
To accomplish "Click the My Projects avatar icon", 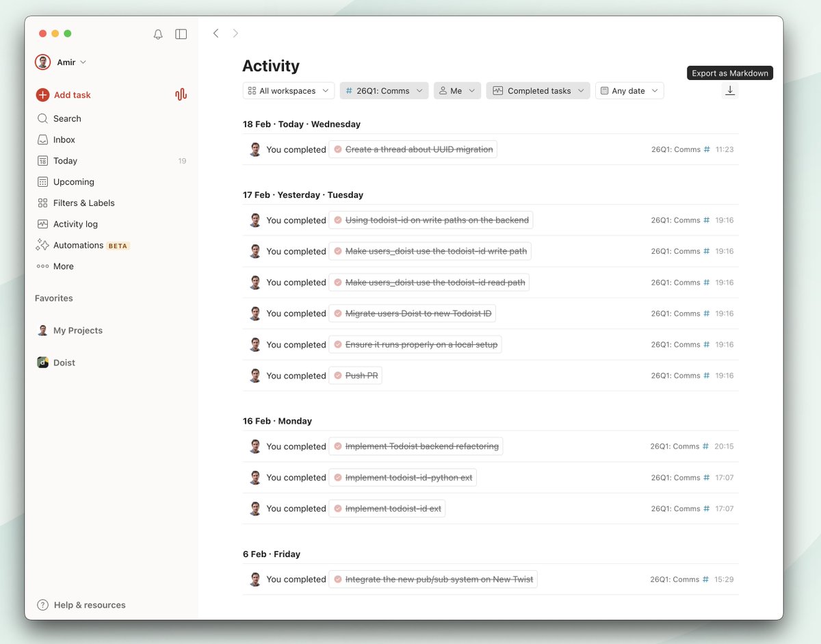I will click(x=43, y=331).
